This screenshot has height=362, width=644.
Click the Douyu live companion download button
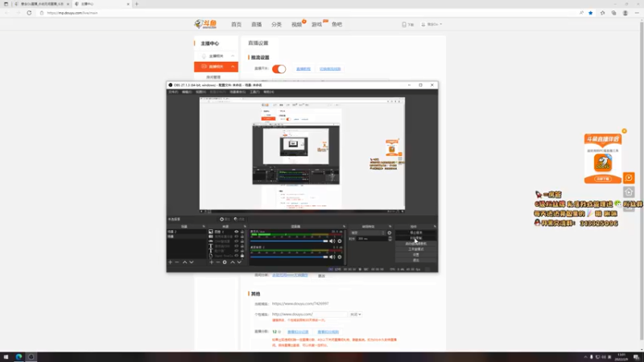(603, 179)
